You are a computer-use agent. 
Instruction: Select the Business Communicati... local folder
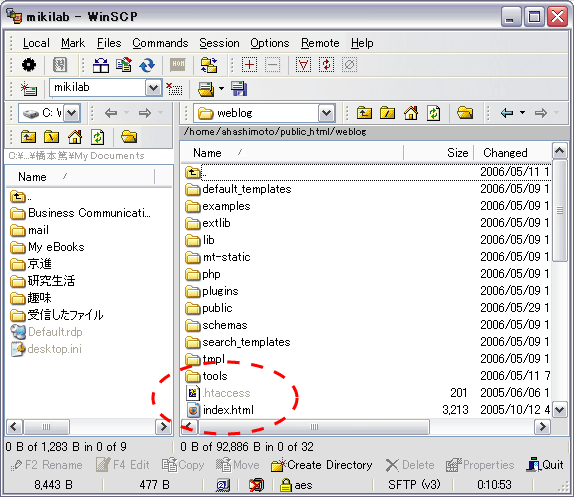pyautogui.click(x=80, y=213)
